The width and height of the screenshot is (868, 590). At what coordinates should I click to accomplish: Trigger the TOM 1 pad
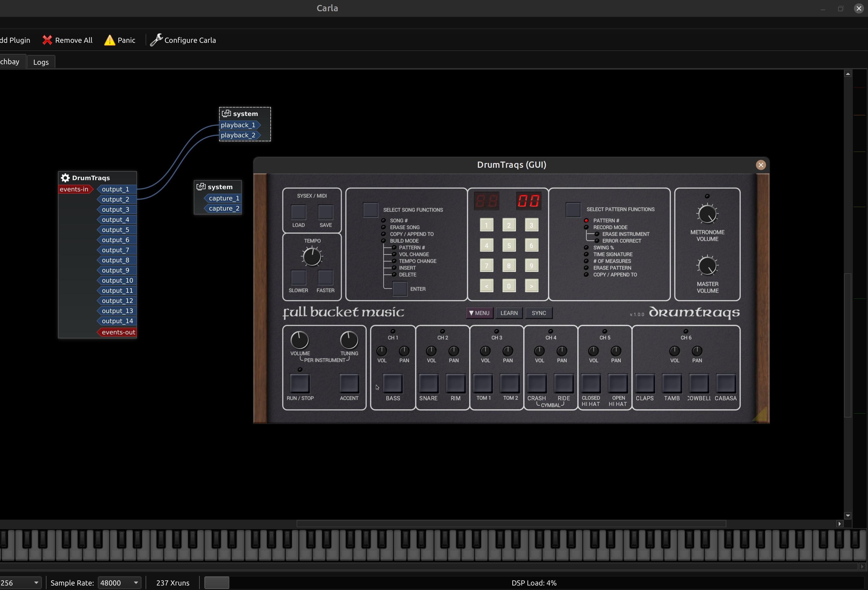(483, 383)
